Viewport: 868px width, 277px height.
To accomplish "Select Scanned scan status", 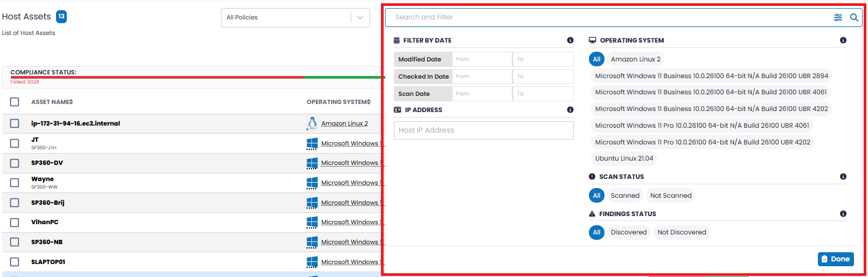I will pos(625,196).
